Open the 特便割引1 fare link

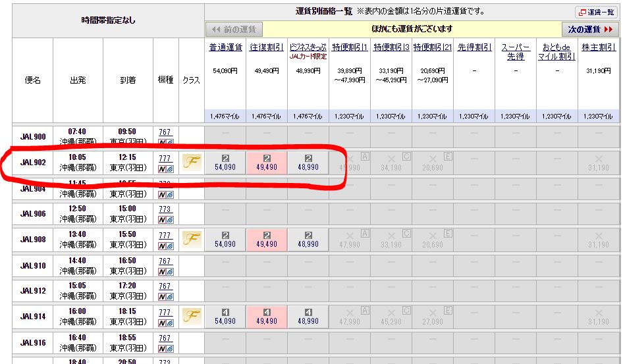[350, 47]
